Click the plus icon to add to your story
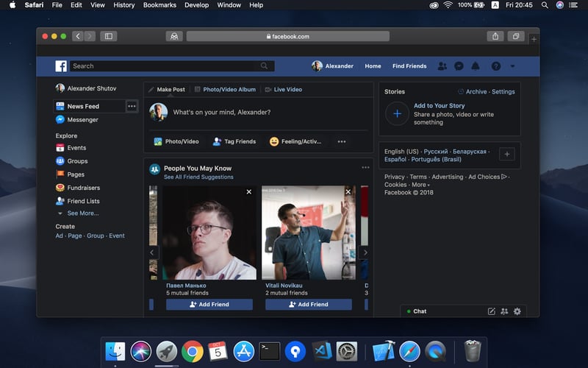The image size is (588, 368). pyautogui.click(x=397, y=114)
